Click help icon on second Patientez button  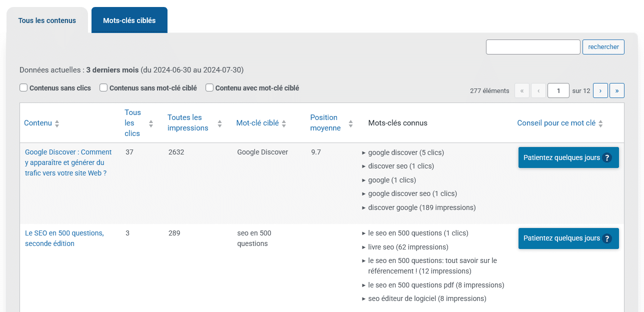tap(607, 239)
